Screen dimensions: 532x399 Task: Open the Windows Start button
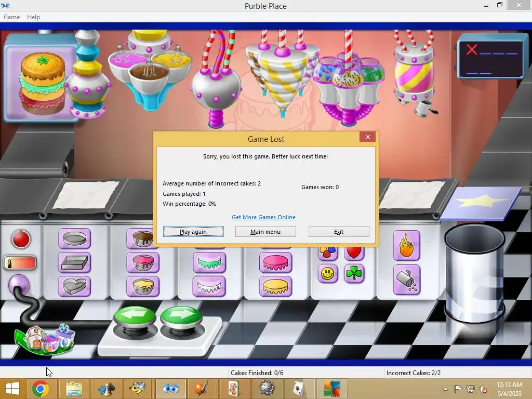(12, 389)
